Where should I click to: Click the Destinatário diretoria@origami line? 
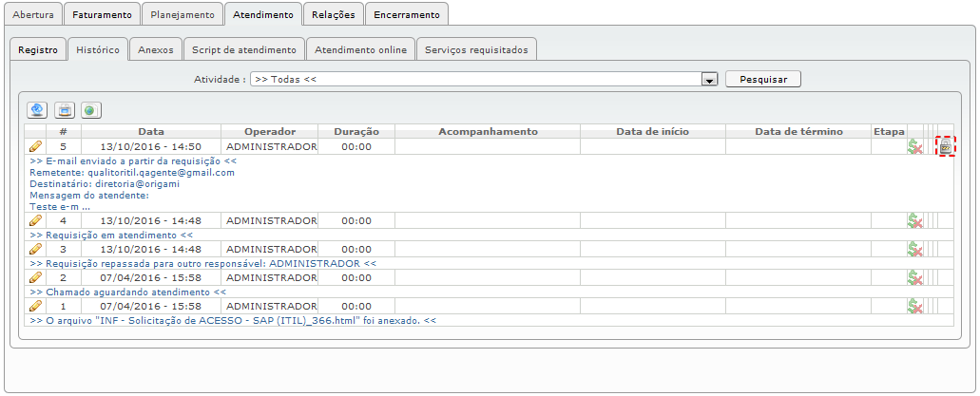(105, 183)
